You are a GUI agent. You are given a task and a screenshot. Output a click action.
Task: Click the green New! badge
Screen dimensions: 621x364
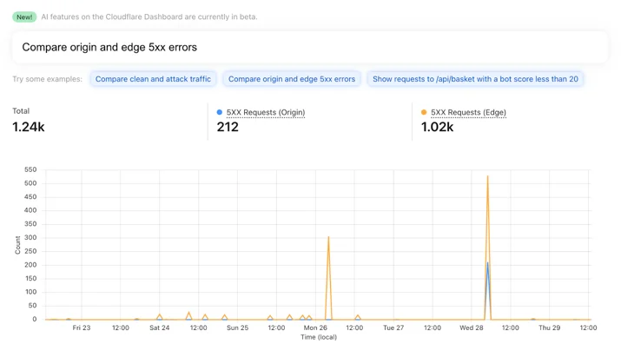(24, 17)
